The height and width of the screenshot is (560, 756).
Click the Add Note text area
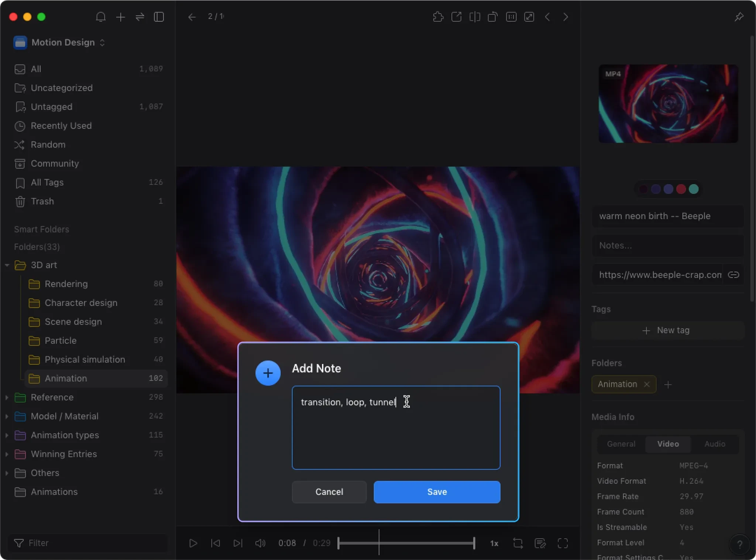396,427
